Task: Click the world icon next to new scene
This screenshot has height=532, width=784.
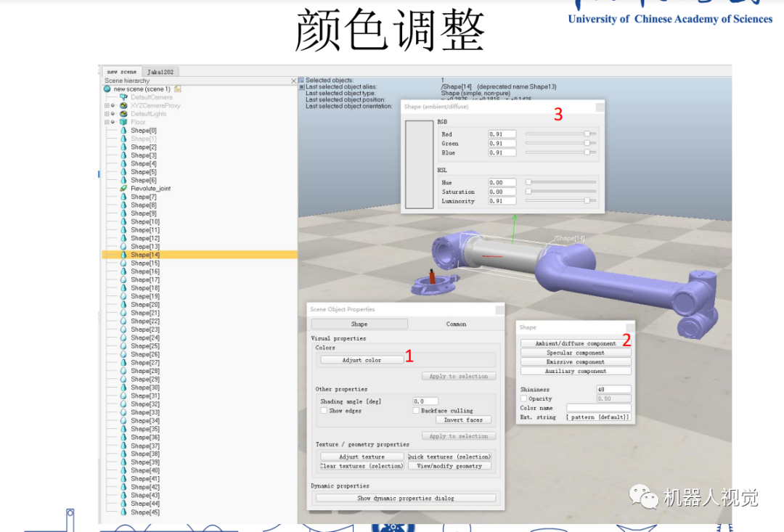Action: point(107,89)
